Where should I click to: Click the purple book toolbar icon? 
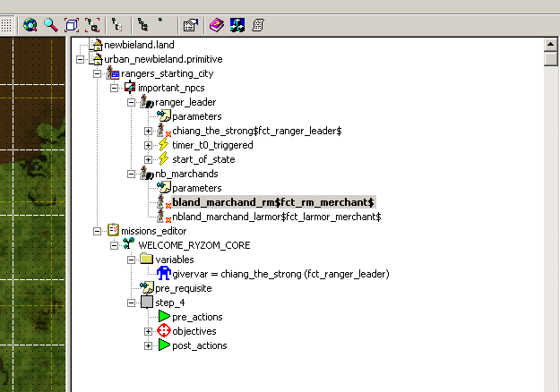[217, 25]
